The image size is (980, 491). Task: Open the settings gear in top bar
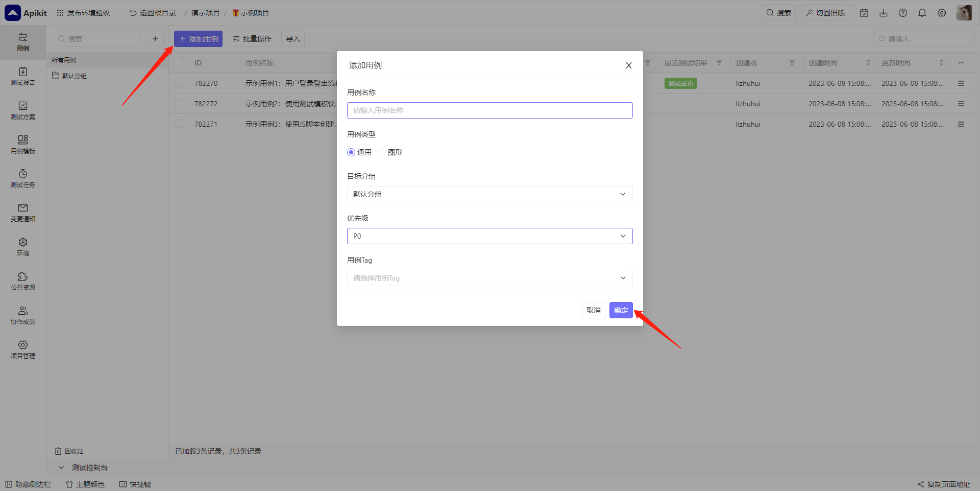click(x=942, y=13)
